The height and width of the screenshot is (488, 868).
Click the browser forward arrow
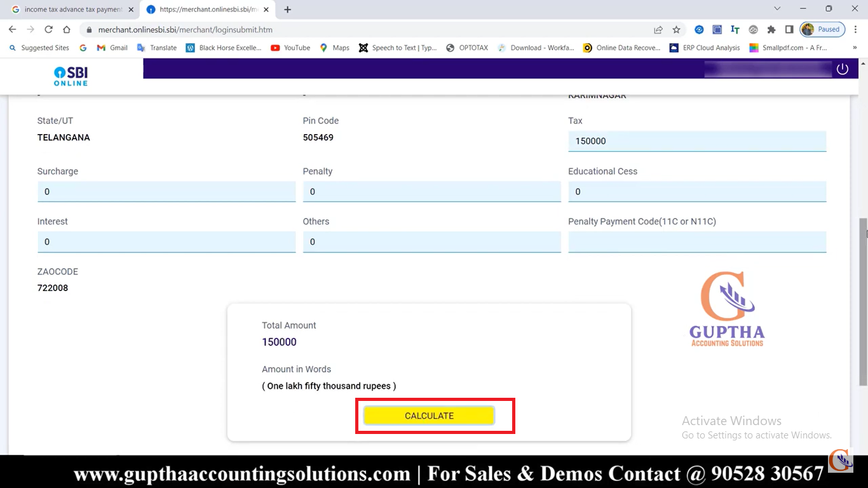(31, 29)
